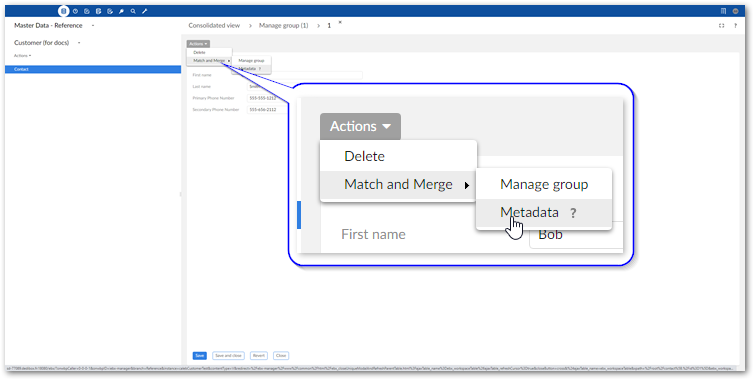
Task: Open the user avatar at top right
Action: 735,11
